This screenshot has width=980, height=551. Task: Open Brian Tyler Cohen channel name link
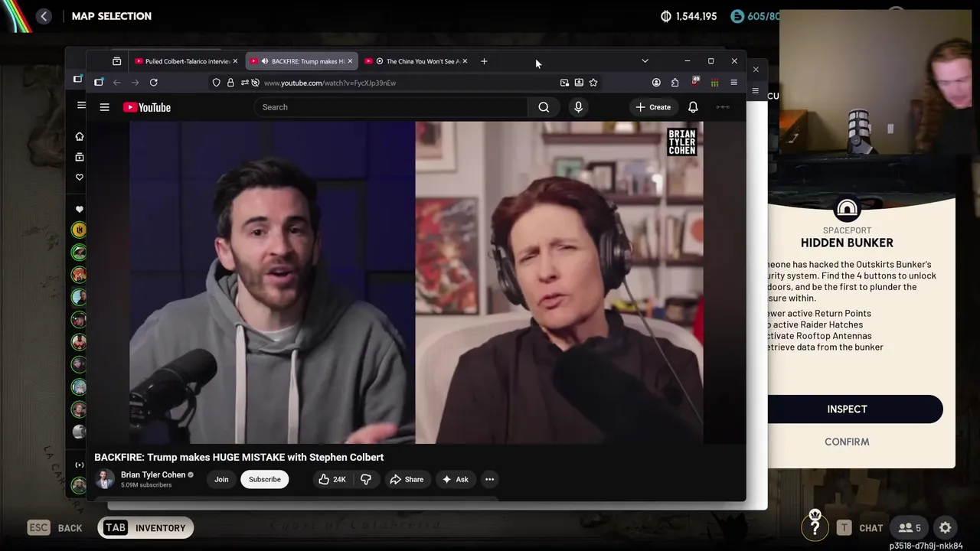[153, 474]
